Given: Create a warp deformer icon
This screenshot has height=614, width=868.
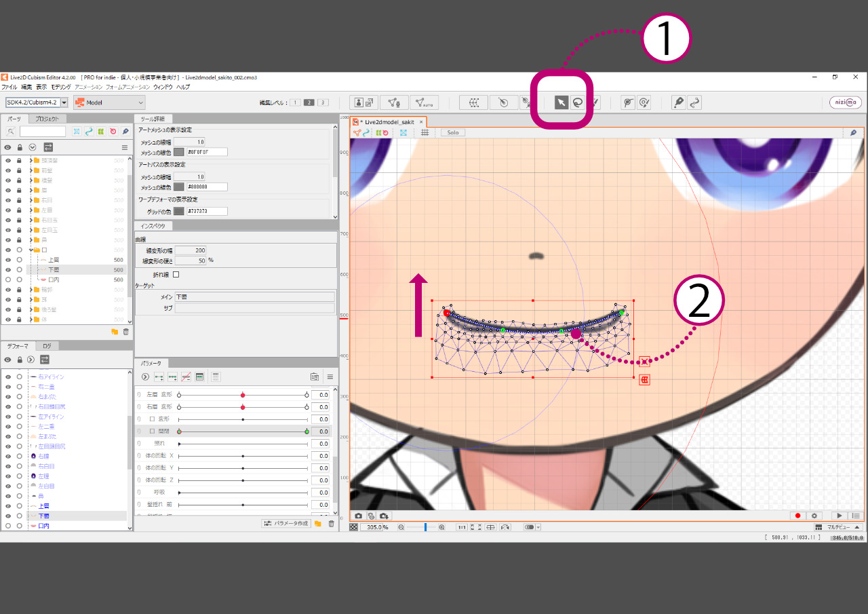Looking at the screenshot, I should [x=473, y=102].
